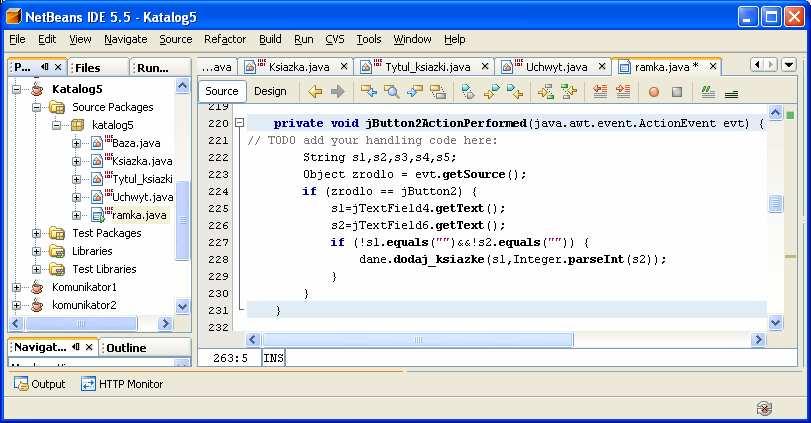Expand ramka.java in project tree
Image resolution: width=811 pixels, height=423 pixels.
click(x=77, y=215)
